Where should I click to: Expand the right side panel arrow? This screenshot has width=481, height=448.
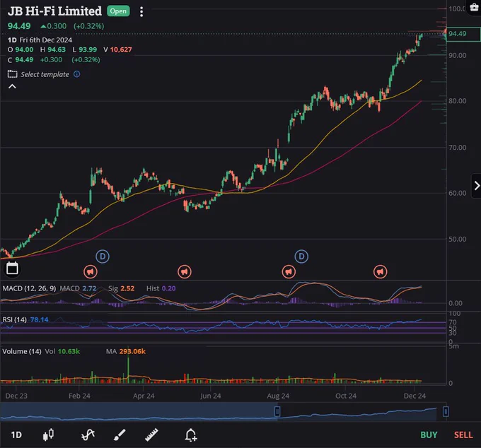(476, 186)
